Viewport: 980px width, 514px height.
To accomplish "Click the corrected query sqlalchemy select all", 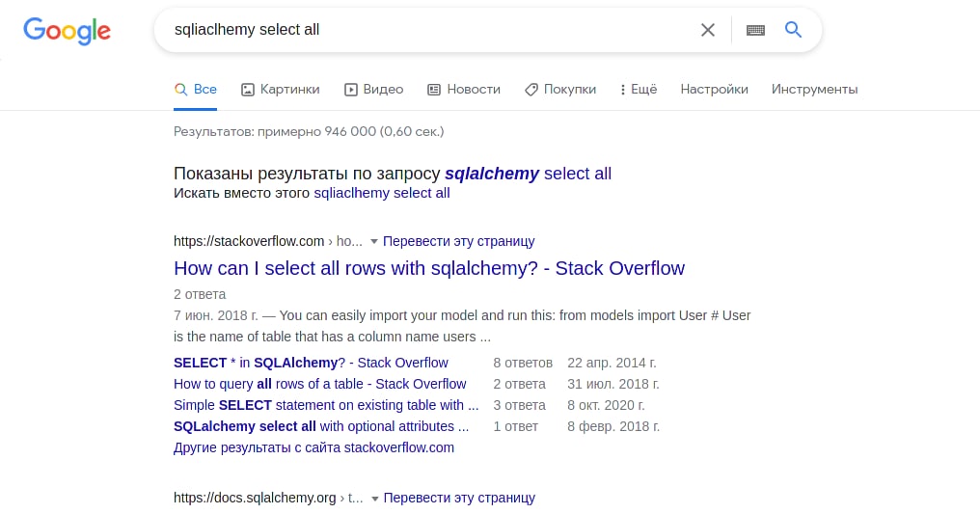I will [x=529, y=174].
